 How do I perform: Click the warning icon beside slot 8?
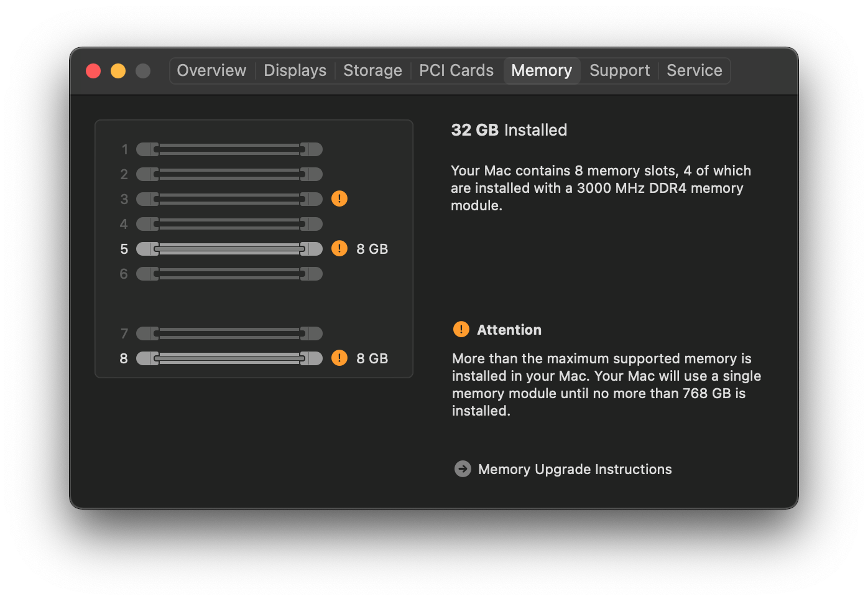pos(339,358)
